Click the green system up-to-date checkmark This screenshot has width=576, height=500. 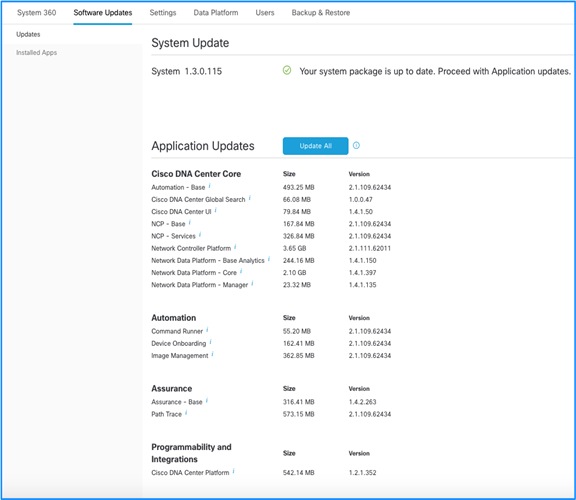coord(287,70)
